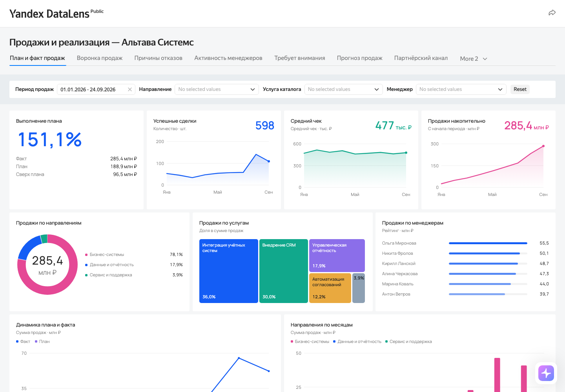This screenshot has height=392, width=565.
Task: Click the Сверх плана 96,5 млн ₽ value
Action: pos(125,174)
